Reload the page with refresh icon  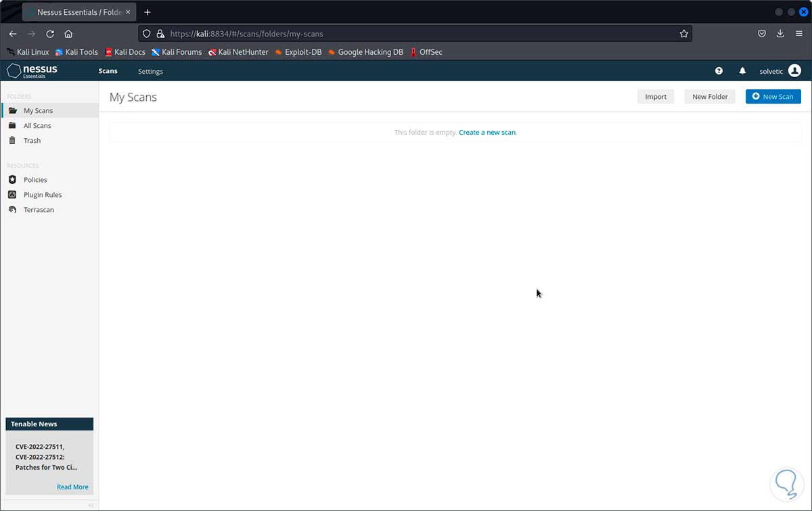click(50, 34)
